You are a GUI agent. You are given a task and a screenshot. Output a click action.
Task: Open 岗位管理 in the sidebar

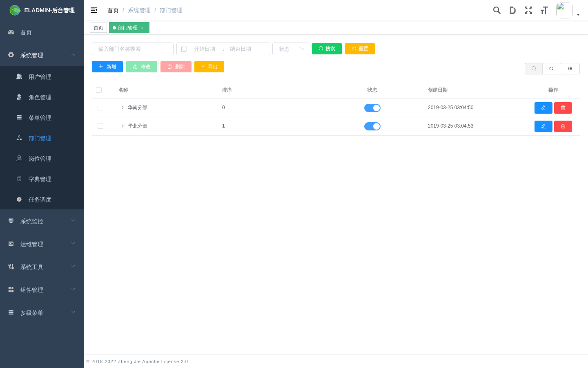42,158
